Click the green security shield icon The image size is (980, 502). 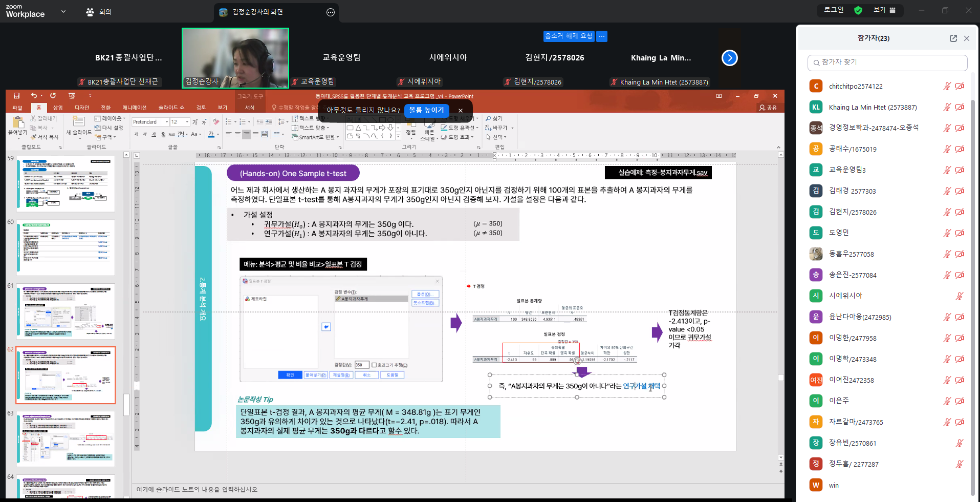(858, 10)
